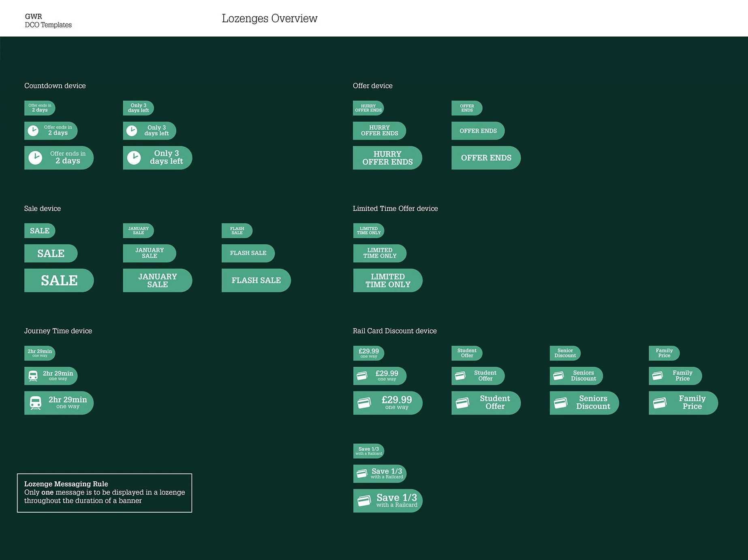748x560 pixels.
Task: Click card icon in medium '£29.99 one way' lozenge
Action: click(362, 376)
